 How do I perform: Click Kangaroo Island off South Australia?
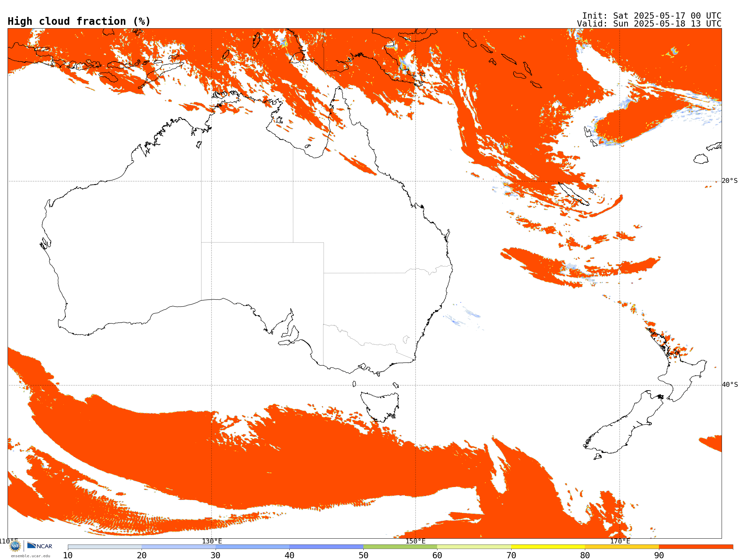click(x=286, y=343)
